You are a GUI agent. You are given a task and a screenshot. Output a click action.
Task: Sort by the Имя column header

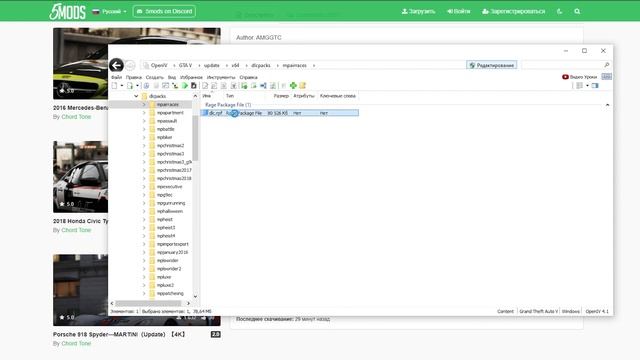[x=207, y=96]
